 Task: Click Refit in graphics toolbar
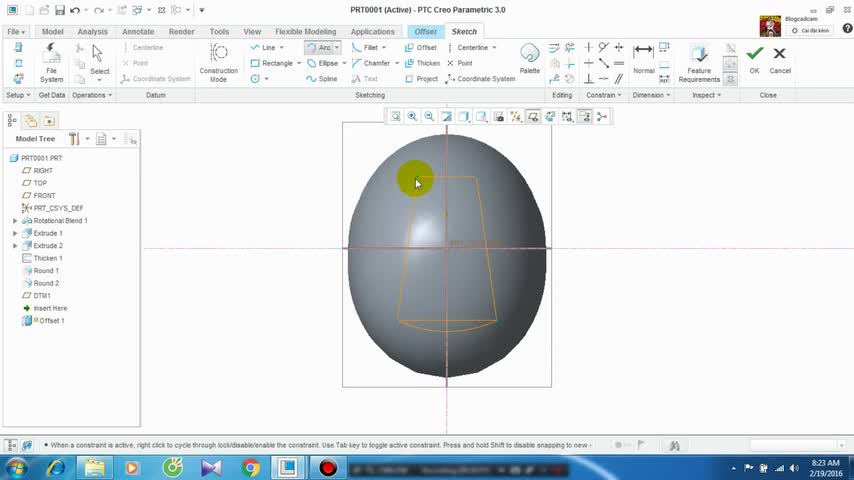[x=395, y=117]
